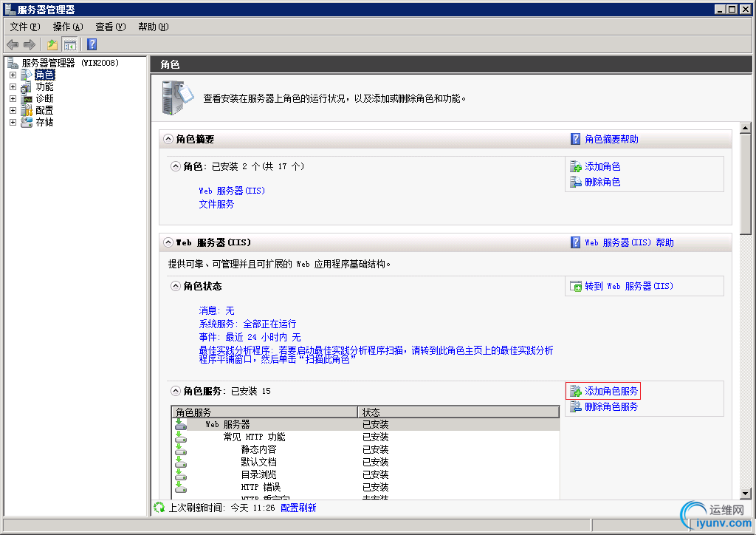Click the 系统服务: 全部正在运行 link
Screen dimensions: 756x535
247,324
